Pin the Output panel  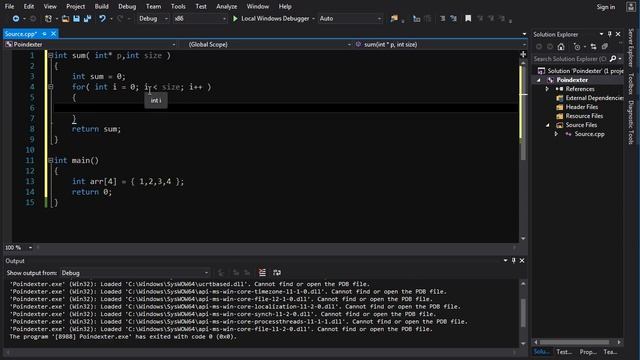pos(513,261)
